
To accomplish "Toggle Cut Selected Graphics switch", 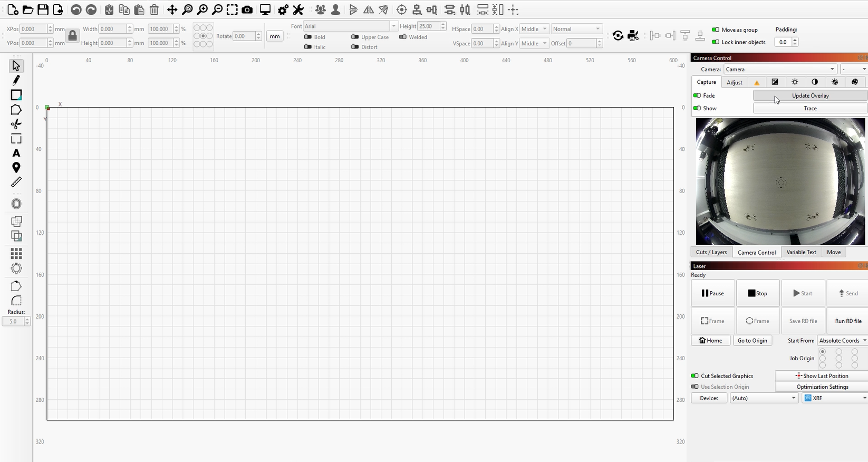I will [x=695, y=376].
